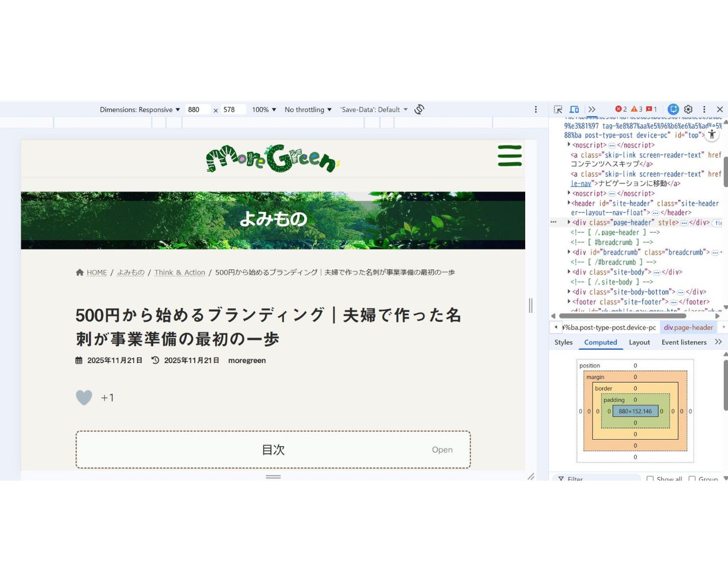
Task: Open the Dimensions Responsive dropdown
Action: pyautogui.click(x=140, y=109)
